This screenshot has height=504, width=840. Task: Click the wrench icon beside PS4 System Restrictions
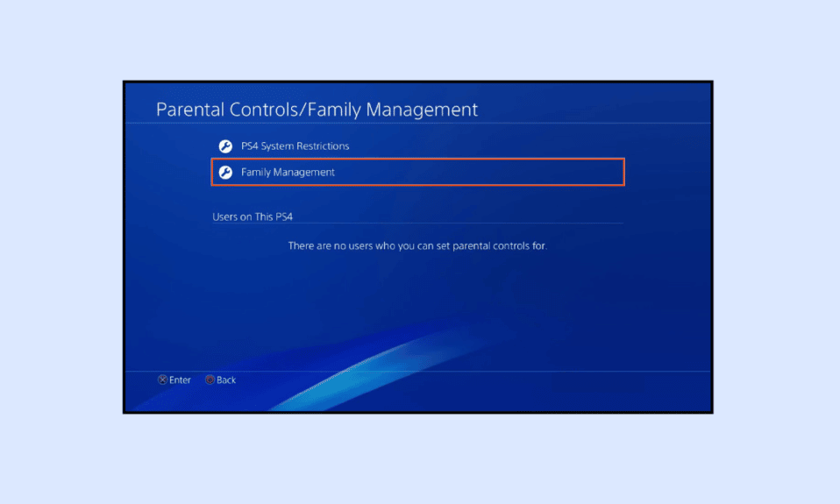click(225, 146)
